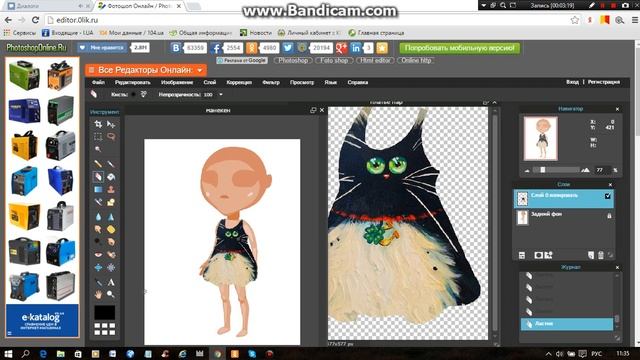Select the Brush tool

point(111,164)
